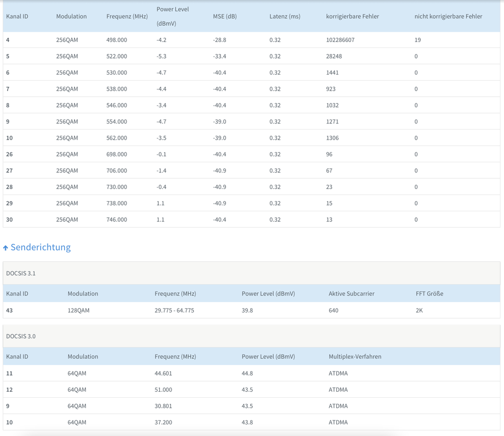This screenshot has width=504, height=436.
Task: Select power level -5.3 cell
Action: tap(161, 56)
